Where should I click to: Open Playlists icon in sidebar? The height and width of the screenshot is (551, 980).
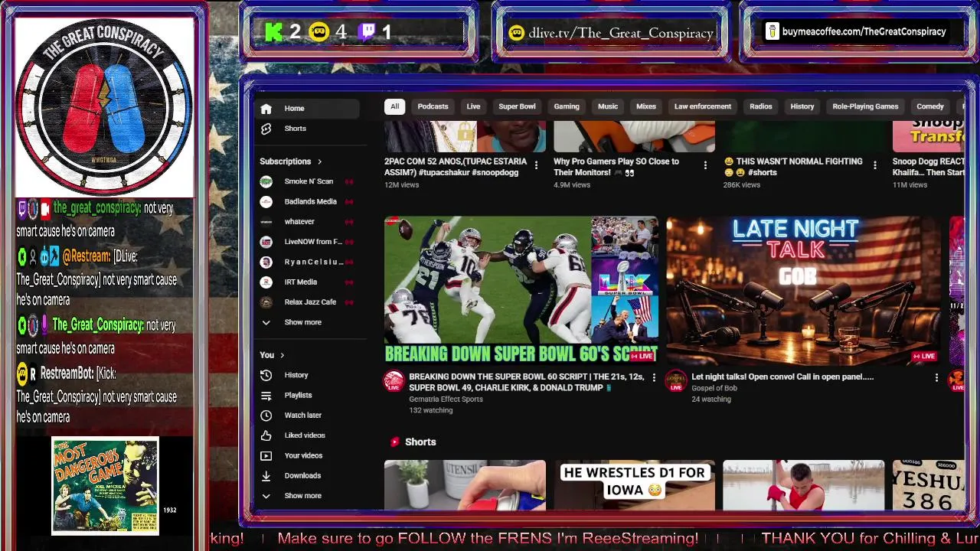pyautogui.click(x=266, y=395)
